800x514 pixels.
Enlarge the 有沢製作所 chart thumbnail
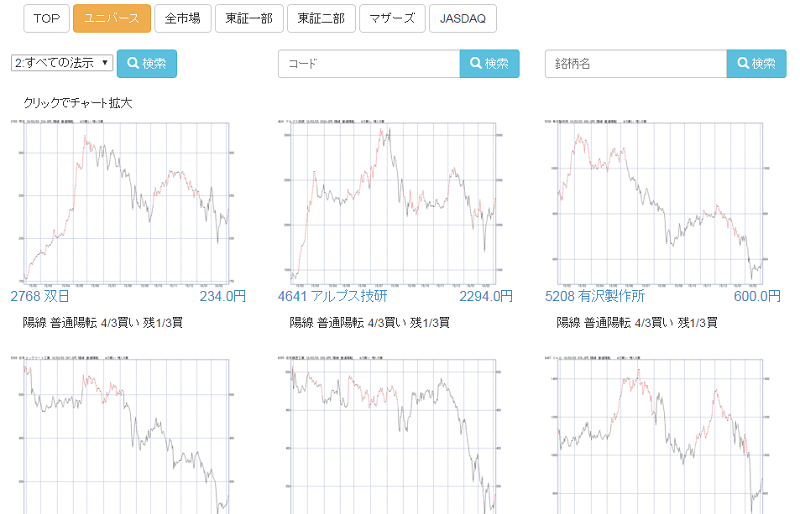[x=660, y=202]
